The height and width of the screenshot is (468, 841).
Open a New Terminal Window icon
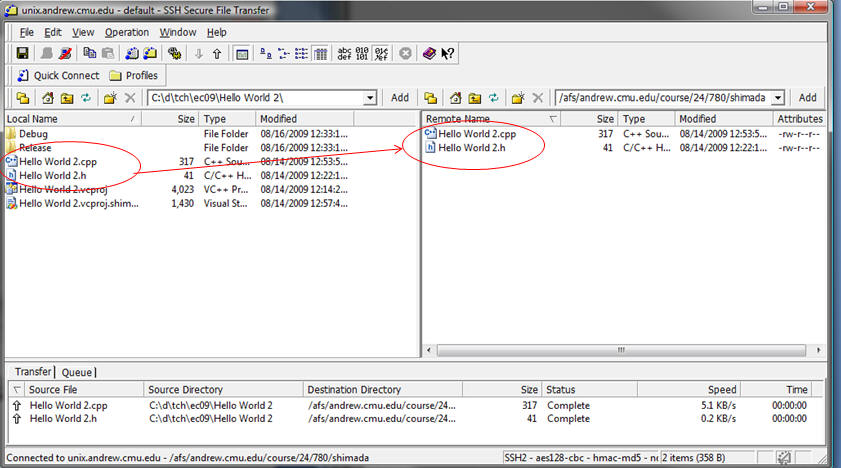132,53
